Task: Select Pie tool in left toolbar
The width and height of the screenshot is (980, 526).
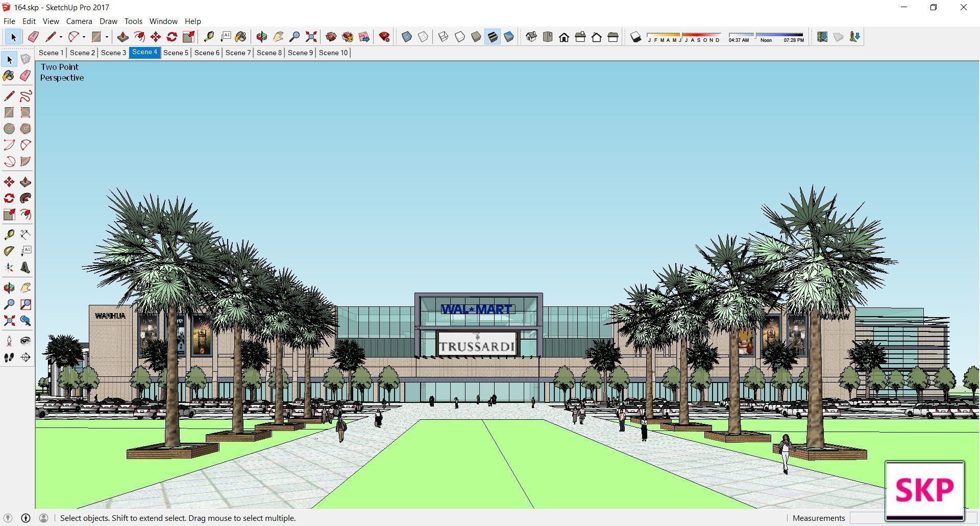Action: pyautogui.click(x=26, y=161)
